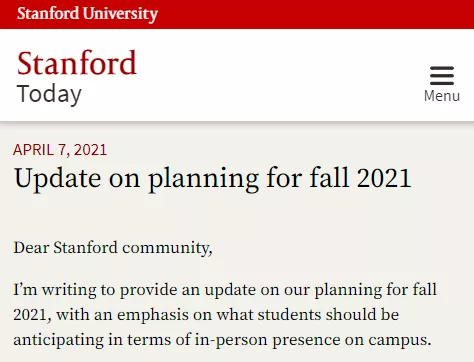Click the word "Update" in the headline

click(x=57, y=179)
